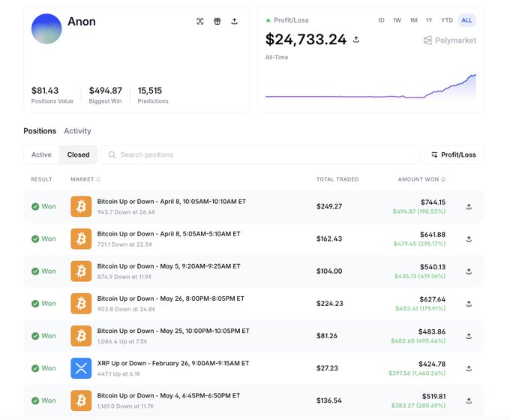The width and height of the screenshot is (510, 420).
Task: Click the $519.81 amount won value
Action: (434, 396)
